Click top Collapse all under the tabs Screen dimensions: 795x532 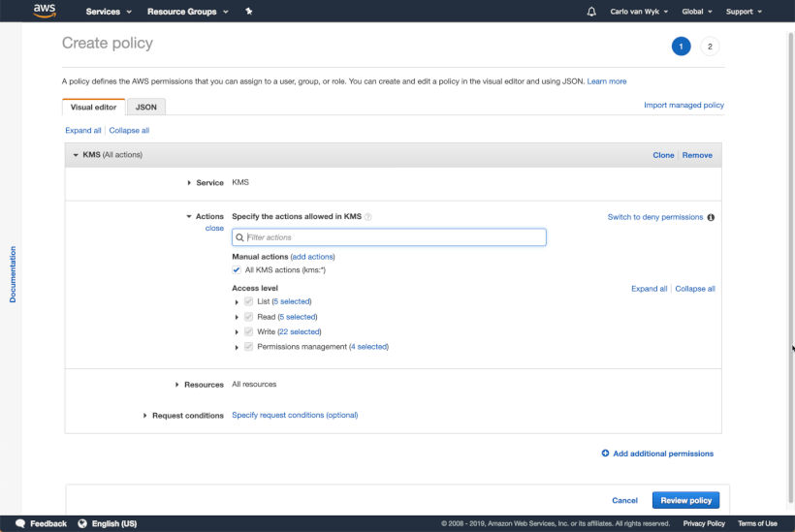129,130
